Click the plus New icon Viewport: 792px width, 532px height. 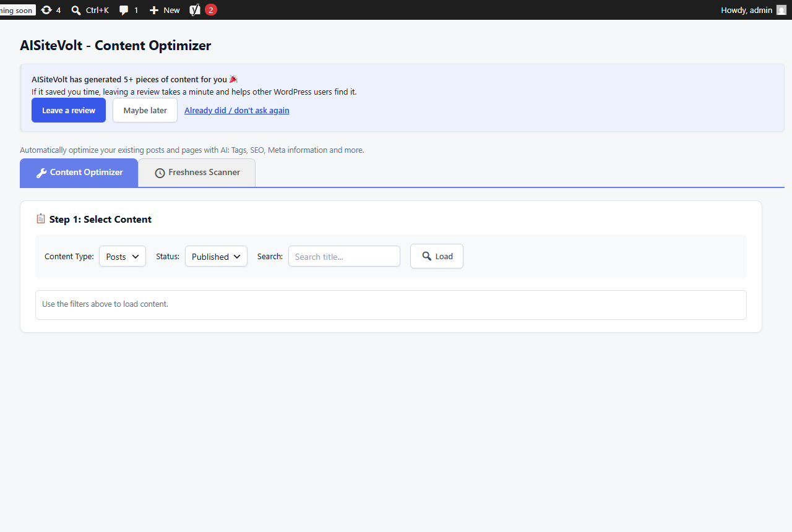(x=154, y=10)
